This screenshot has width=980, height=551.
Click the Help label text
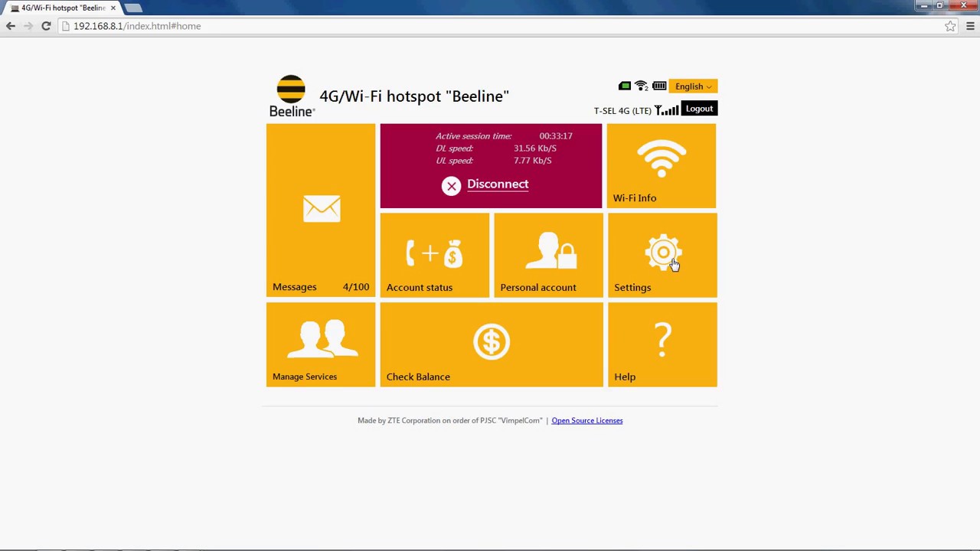625,377
